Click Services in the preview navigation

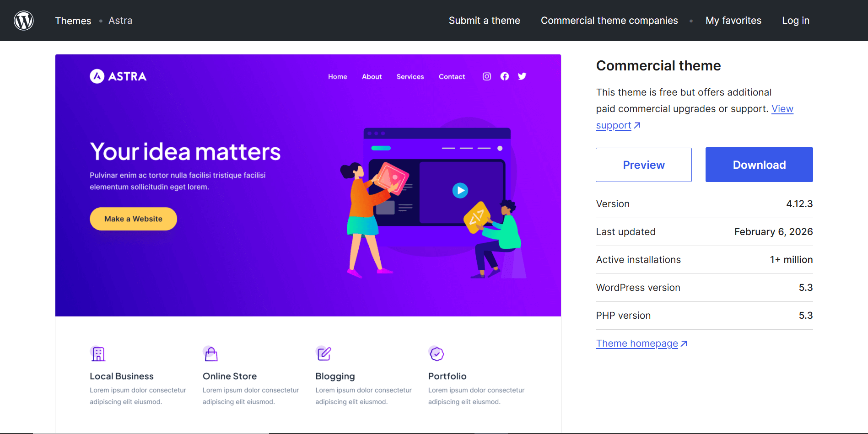click(410, 77)
